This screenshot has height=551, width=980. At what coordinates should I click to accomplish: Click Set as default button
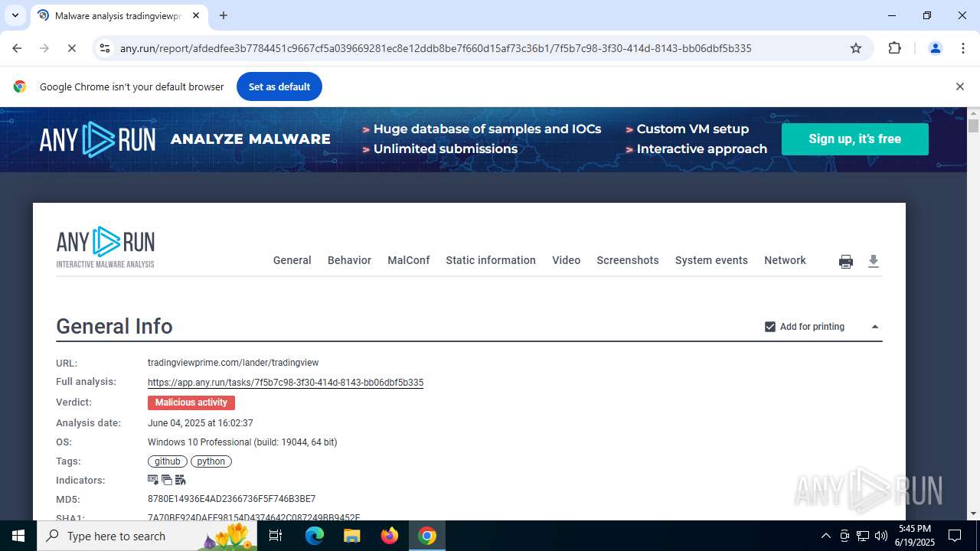[279, 86]
